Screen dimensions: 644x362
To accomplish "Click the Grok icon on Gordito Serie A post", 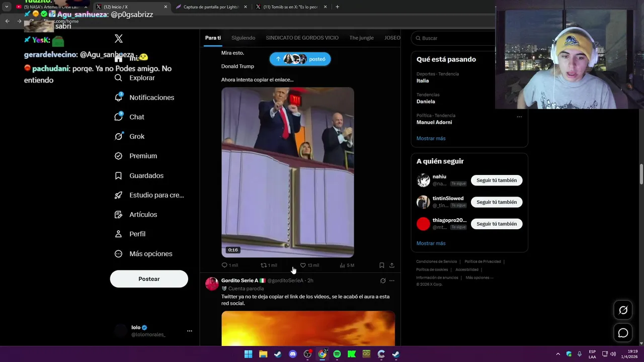I will coord(383,281).
